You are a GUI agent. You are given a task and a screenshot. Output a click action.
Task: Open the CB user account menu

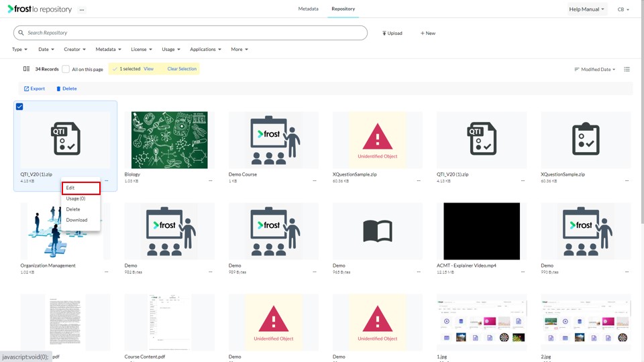pyautogui.click(x=623, y=9)
